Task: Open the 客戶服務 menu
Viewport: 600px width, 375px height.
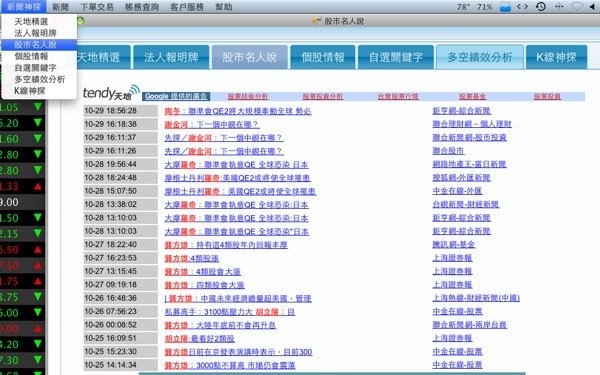Action: click(x=187, y=7)
